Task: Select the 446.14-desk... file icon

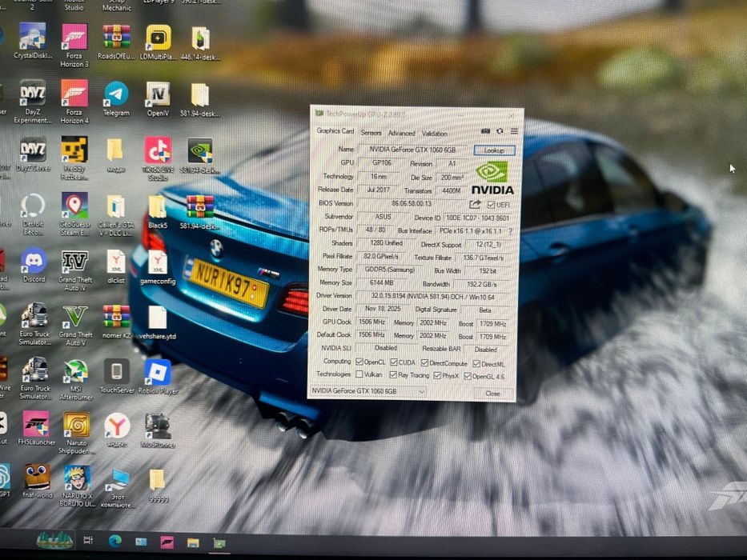Action: pos(200,43)
